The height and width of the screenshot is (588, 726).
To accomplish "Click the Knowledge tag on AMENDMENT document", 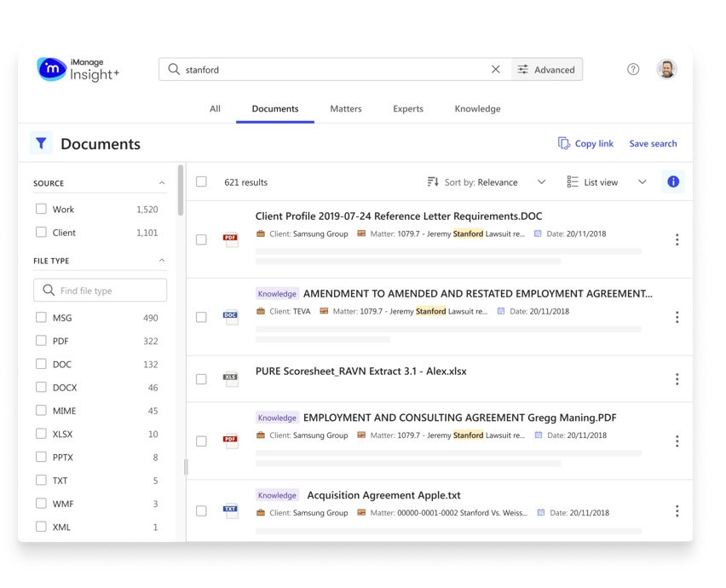I will pyautogui.click(x=277, y=293).
